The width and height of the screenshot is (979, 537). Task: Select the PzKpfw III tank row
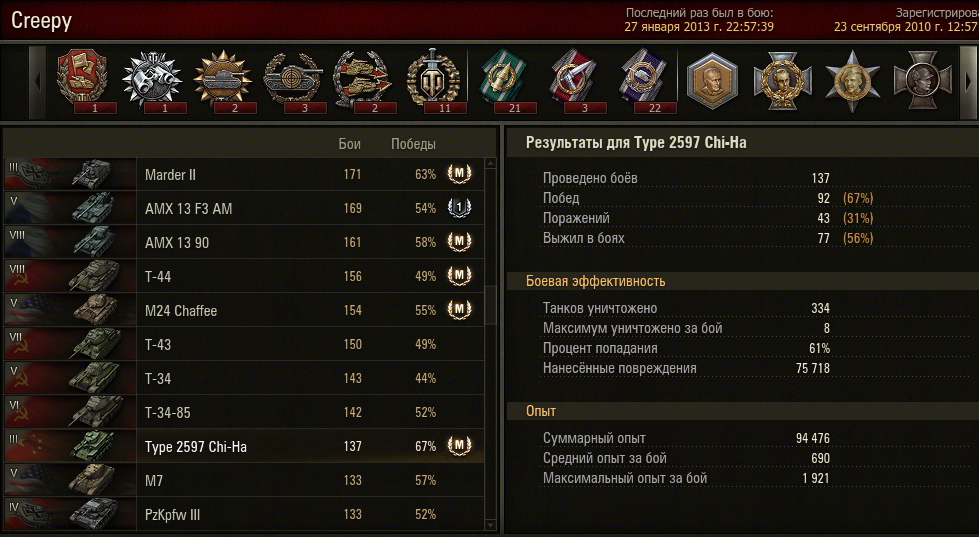click(x=244, y=515)
